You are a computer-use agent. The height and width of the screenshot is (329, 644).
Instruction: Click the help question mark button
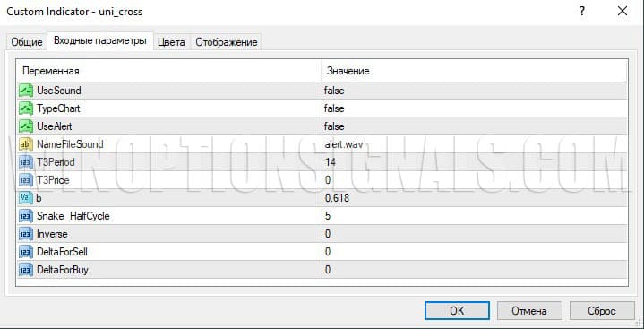582,12
